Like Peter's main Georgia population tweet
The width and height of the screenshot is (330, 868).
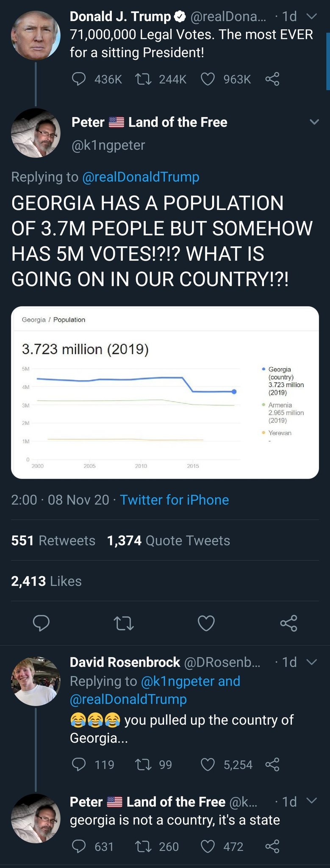pos(206,623)
